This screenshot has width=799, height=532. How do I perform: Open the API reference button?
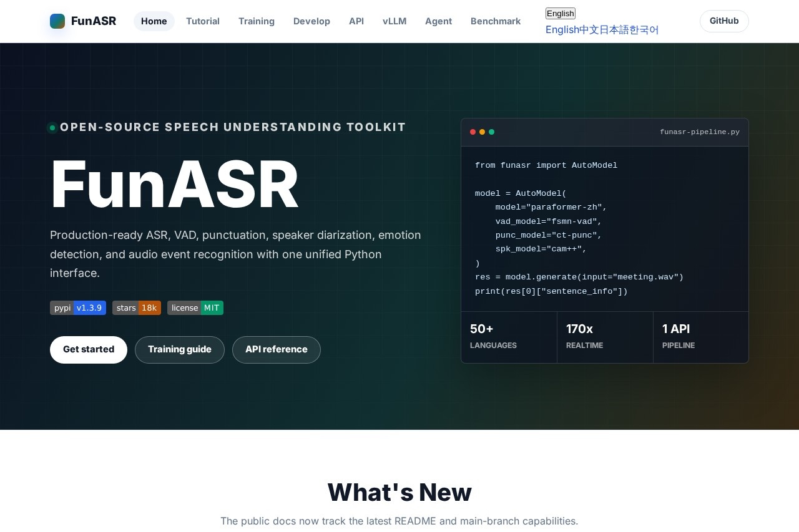[277, 350]
